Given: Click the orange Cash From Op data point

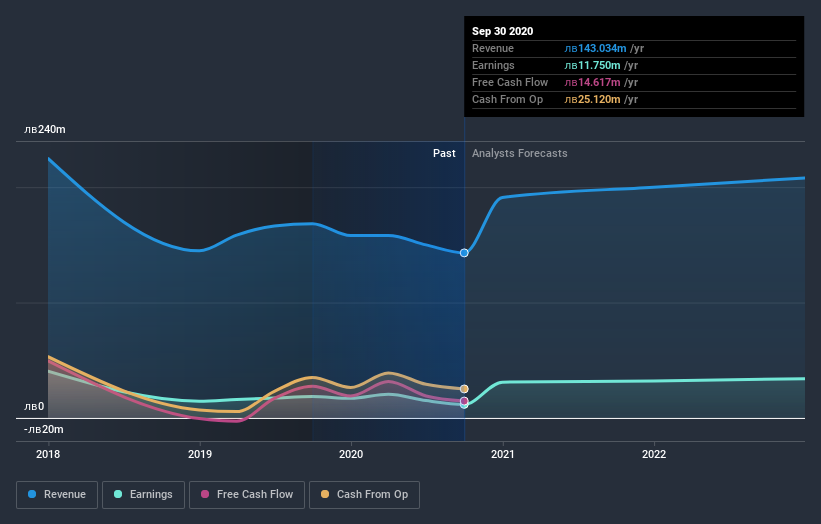Looking at the screenshot, I should tap(464, 389).
